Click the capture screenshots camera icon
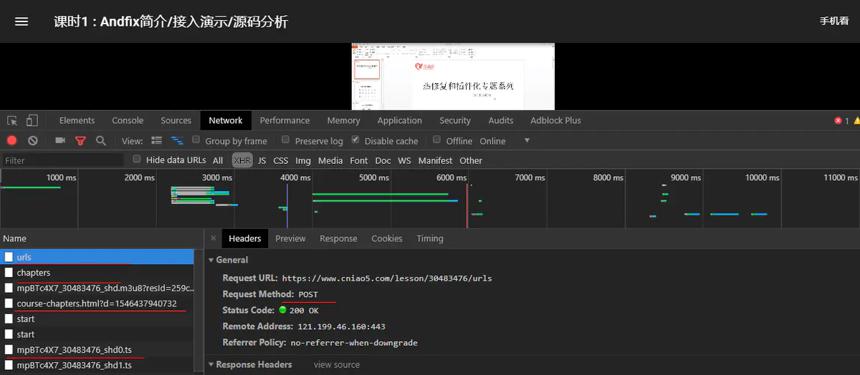Screen dimensions: 860x375 point(60,141)
